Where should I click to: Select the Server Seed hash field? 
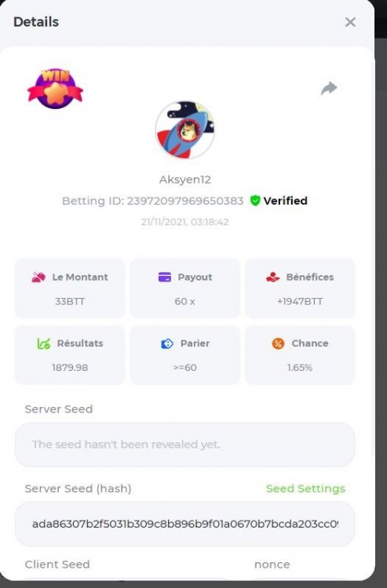click(184, 524)
